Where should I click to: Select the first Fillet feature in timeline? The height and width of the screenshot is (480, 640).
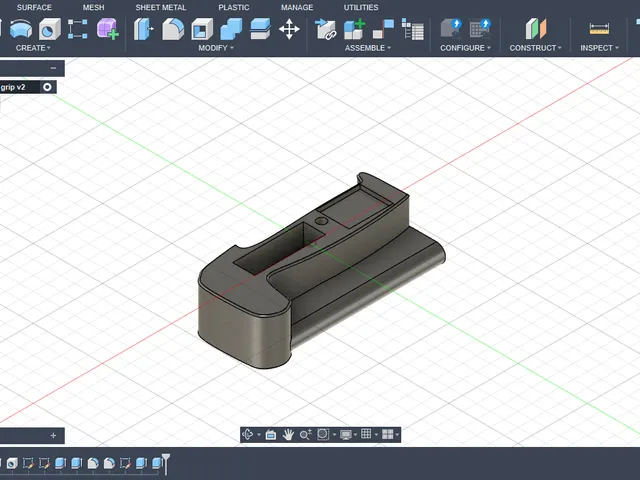tap(93, 463)
